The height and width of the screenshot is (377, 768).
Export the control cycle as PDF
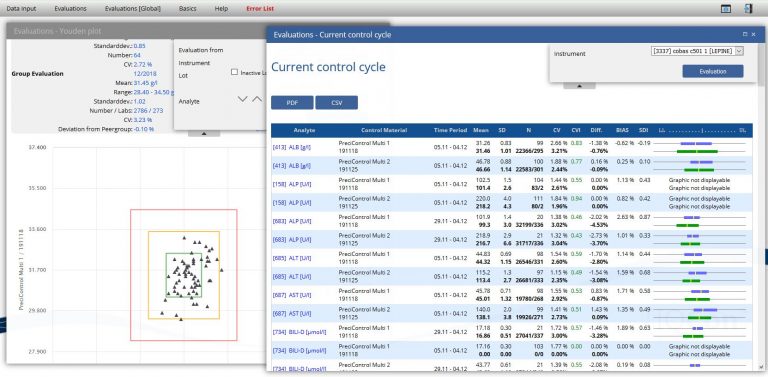(292, 103)
